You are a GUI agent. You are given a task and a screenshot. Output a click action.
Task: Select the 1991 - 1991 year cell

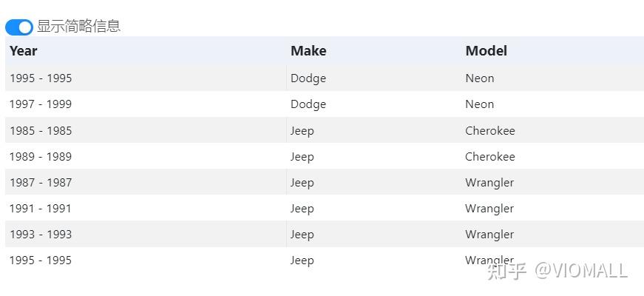click(41, 209)
